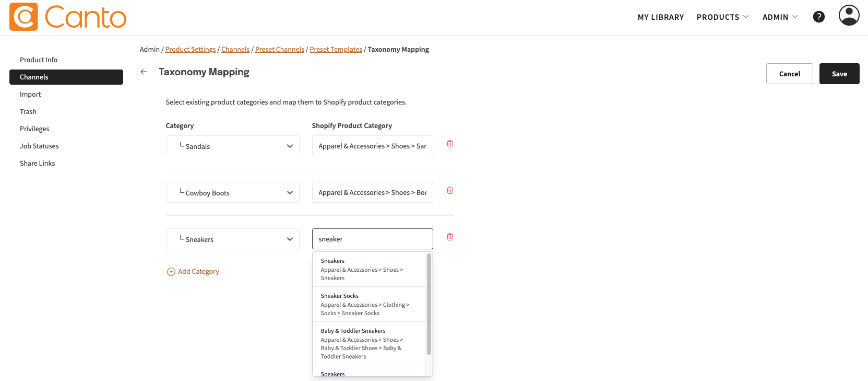868x381 pixels.
Task: Open the Admin menu
Action: 780,17
